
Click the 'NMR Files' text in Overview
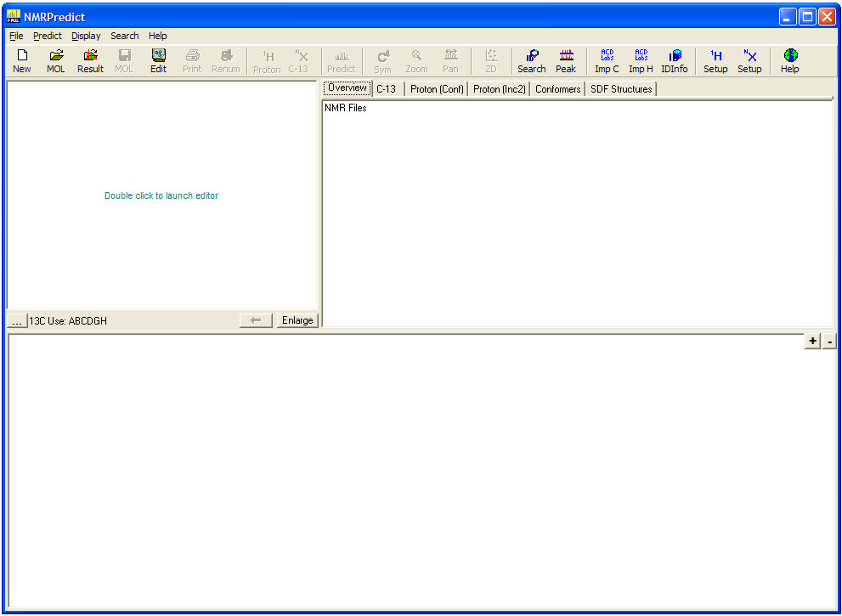click(346, 108)
